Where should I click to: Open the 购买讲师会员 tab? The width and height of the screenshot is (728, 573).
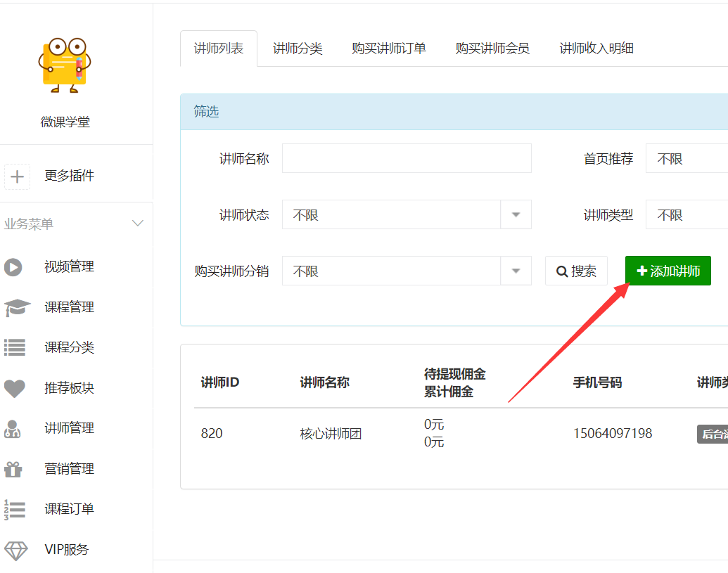492,49
